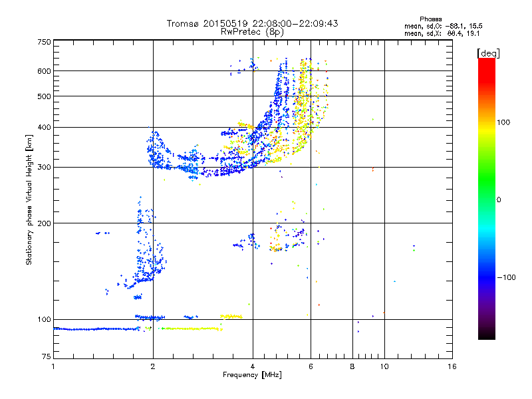The width and height of the screenshot is (532, 399).
Task: Click the x-axis tick label "16"
Action: click(452, 366)
